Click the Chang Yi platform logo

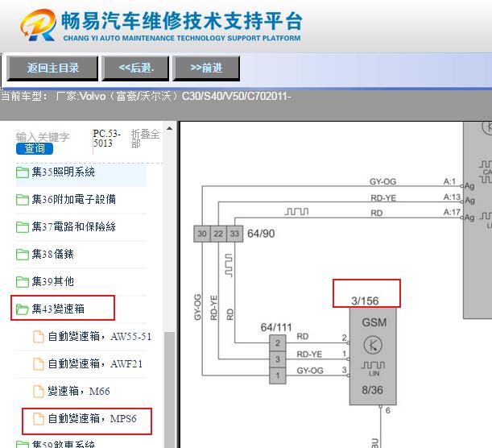pos(39,25)
